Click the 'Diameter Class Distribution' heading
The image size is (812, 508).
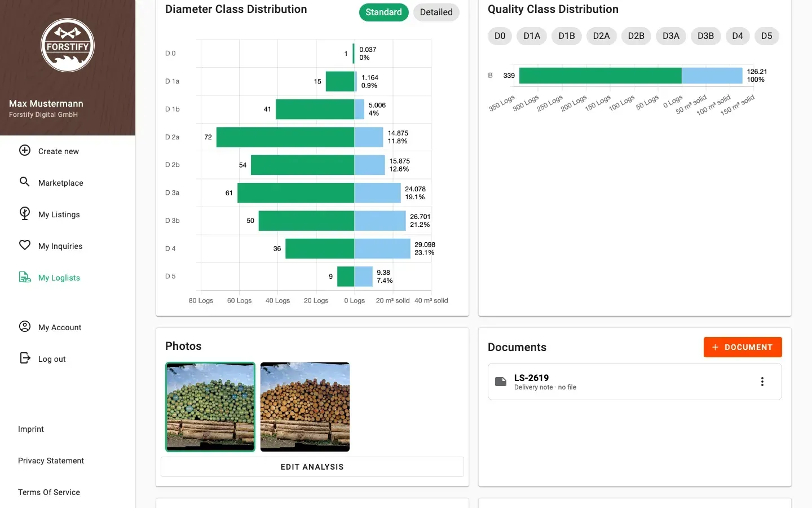(236, 9)
